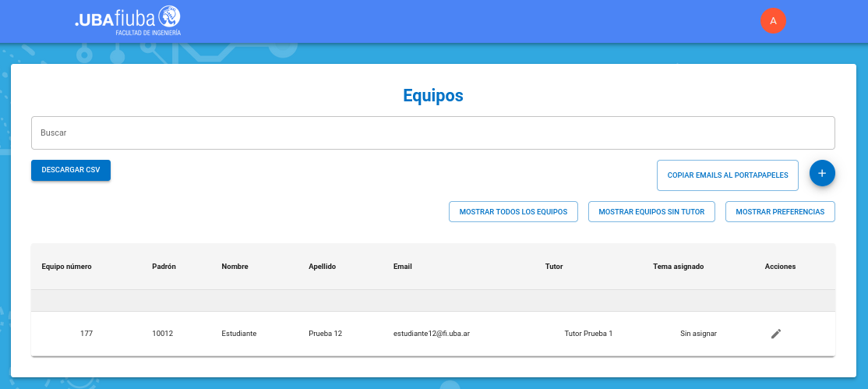Show all teams
The height and width of the screenshot is (389, 868).
513,211
